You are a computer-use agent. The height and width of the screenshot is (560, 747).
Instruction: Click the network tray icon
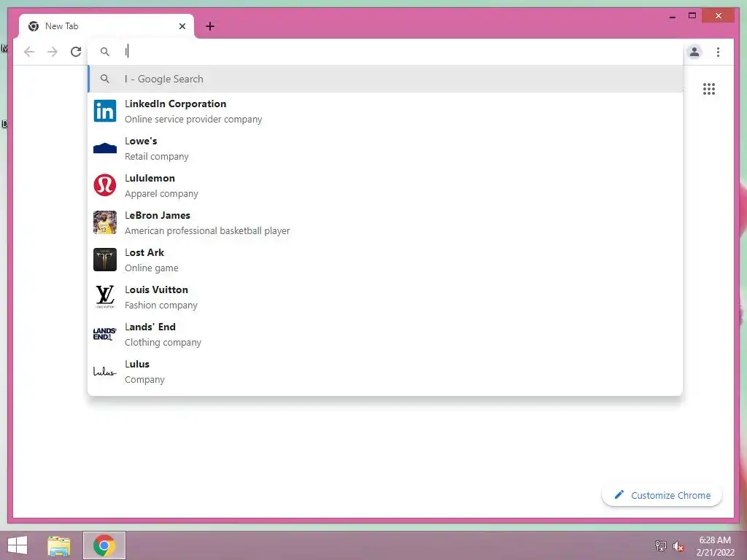click(x=661, y=545)
